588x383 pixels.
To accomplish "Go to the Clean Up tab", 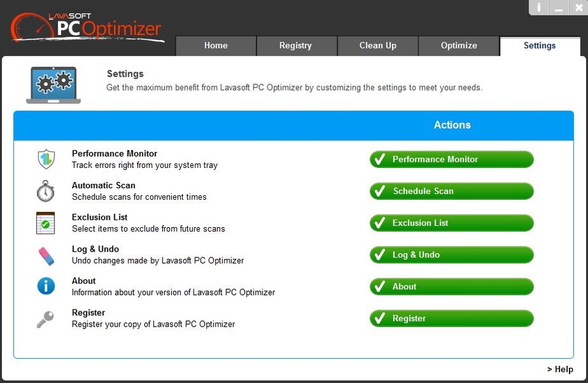I will tap(377, 46).
